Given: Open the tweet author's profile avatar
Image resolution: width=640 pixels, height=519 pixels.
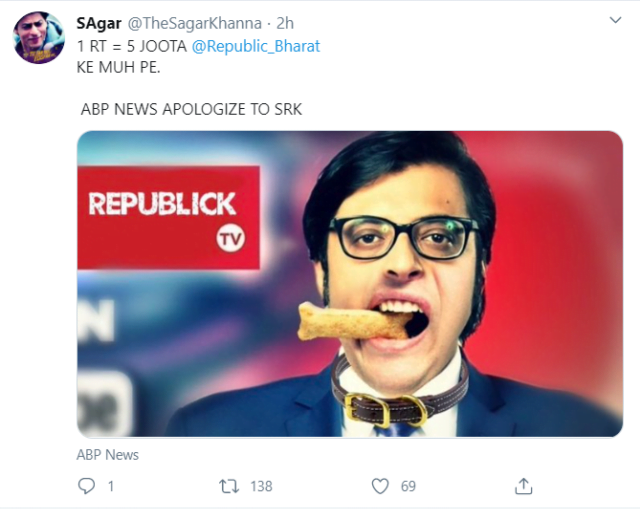Looking at the screenshot, I should tap(38, 37).
